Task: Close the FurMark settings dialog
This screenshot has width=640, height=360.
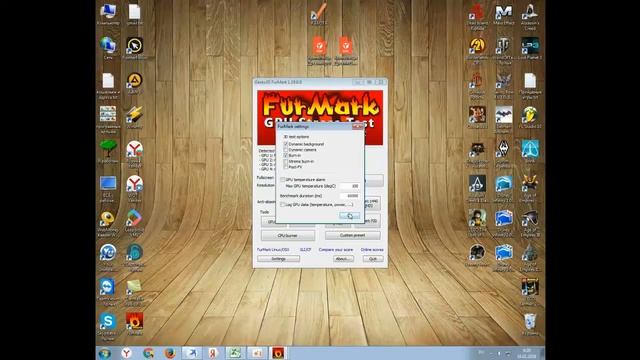Action: 357,127
